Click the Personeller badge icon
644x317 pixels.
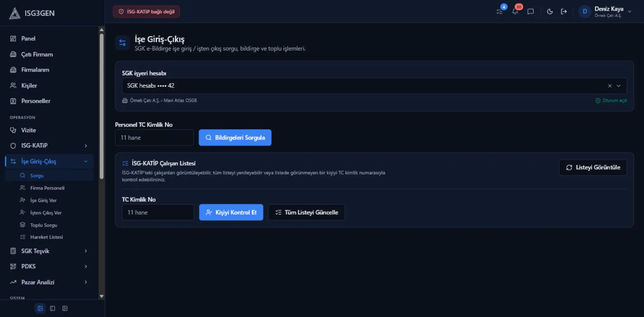[13, 101]
